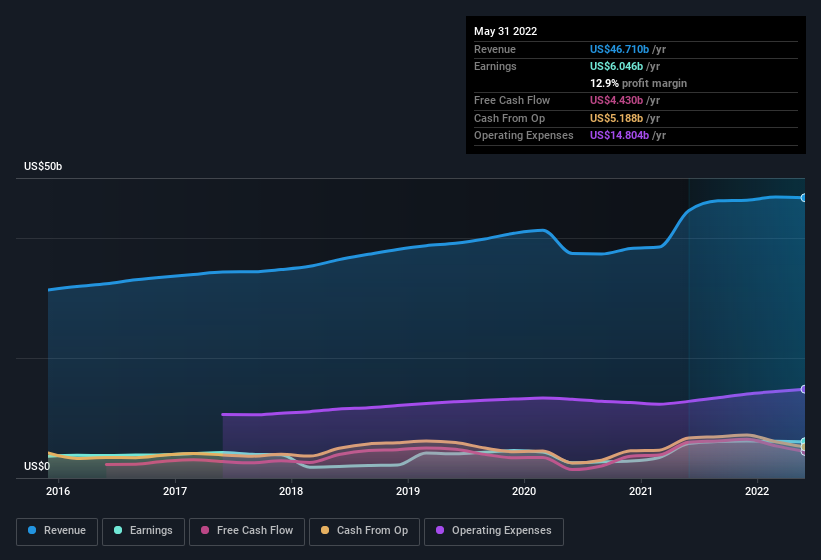Click the May 31 2022 tooltip date
Viewport: 821px width, 560px height.
point(506,31)
